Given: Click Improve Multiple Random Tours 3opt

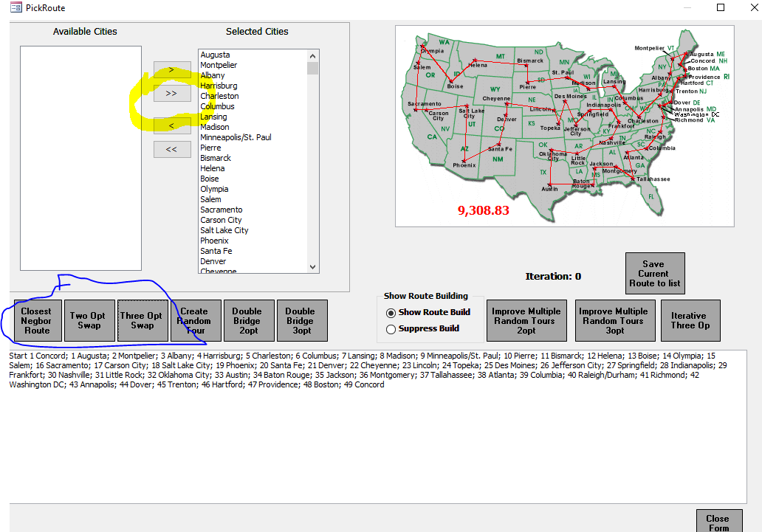Looking at the screenshot, I should (x=615, y=321).
